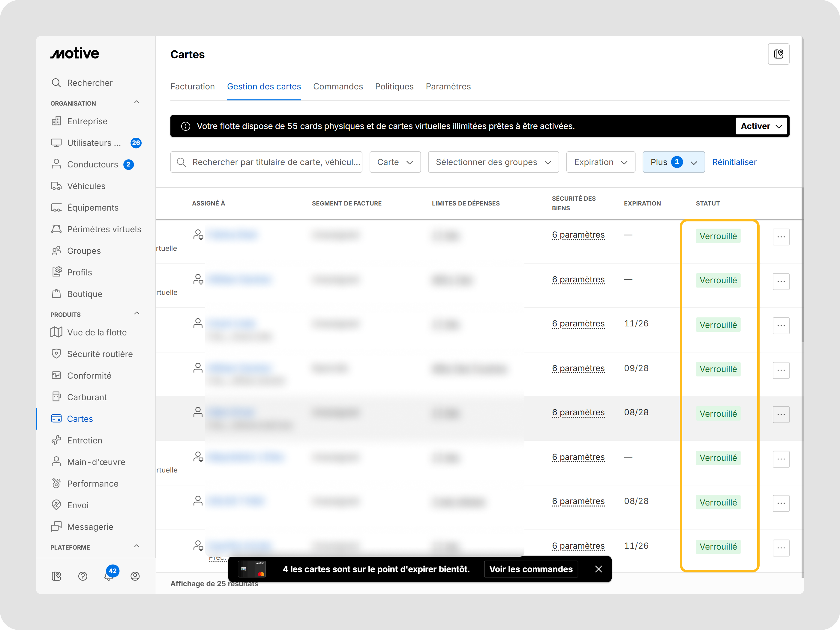Select Cartes in the sidebar
This screenshot has height=630, width=840.
(72, 419)
